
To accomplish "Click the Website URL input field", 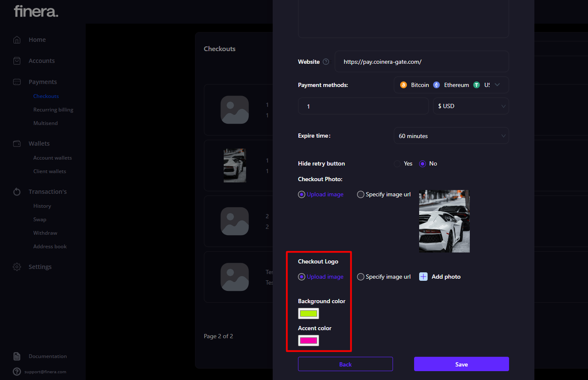I will coord(421,62).
